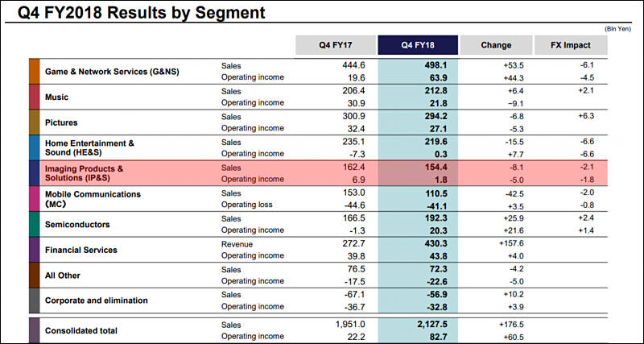Click Music Q4 FY17 sales 206.4
Image resolution: width=644 pixels, height=344 pixels.
353,91
